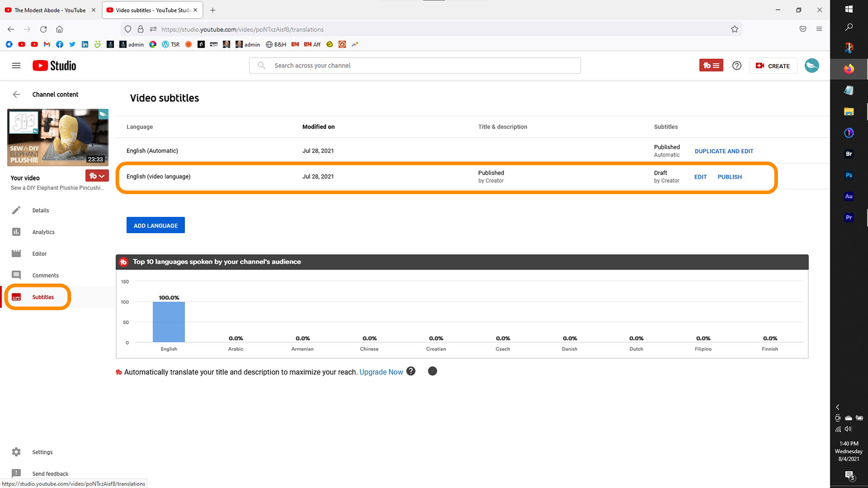Screen dimensions: 868x488
Task: Go back to Channel content arrow
Action: pos(16,94)
